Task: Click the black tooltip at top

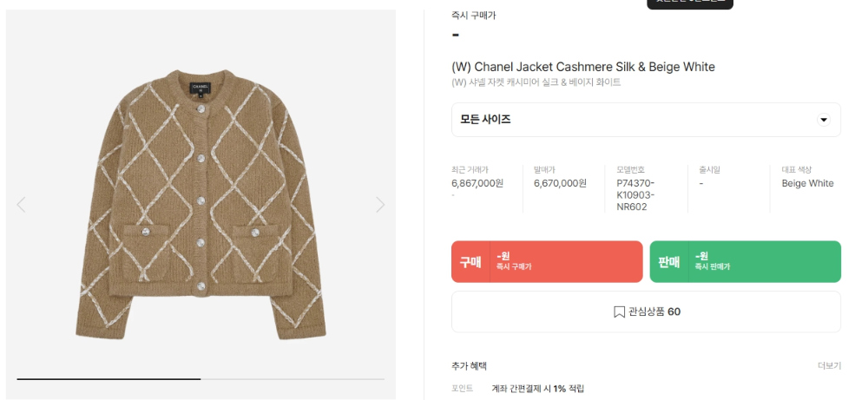Action: 690,3
